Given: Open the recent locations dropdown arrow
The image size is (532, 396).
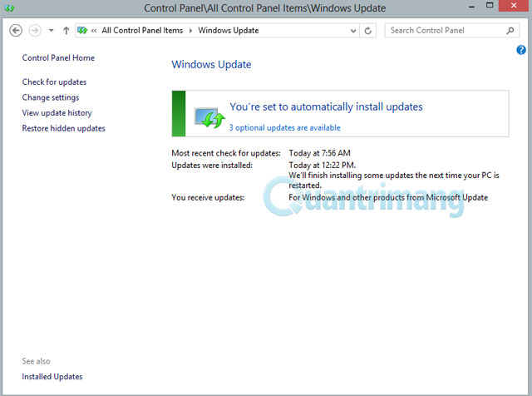Looking at the screenshot, I should [52, 31].
